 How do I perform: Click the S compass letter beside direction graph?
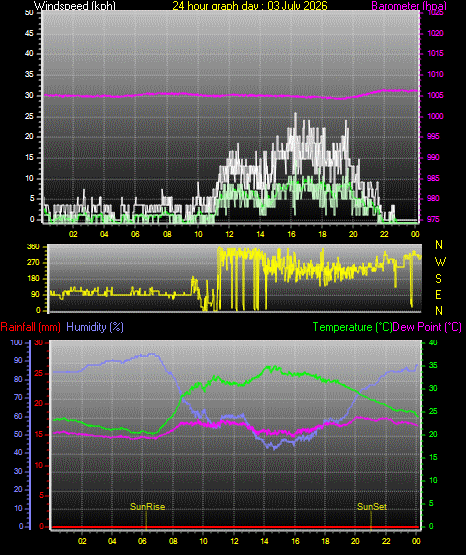click(438, 279)
